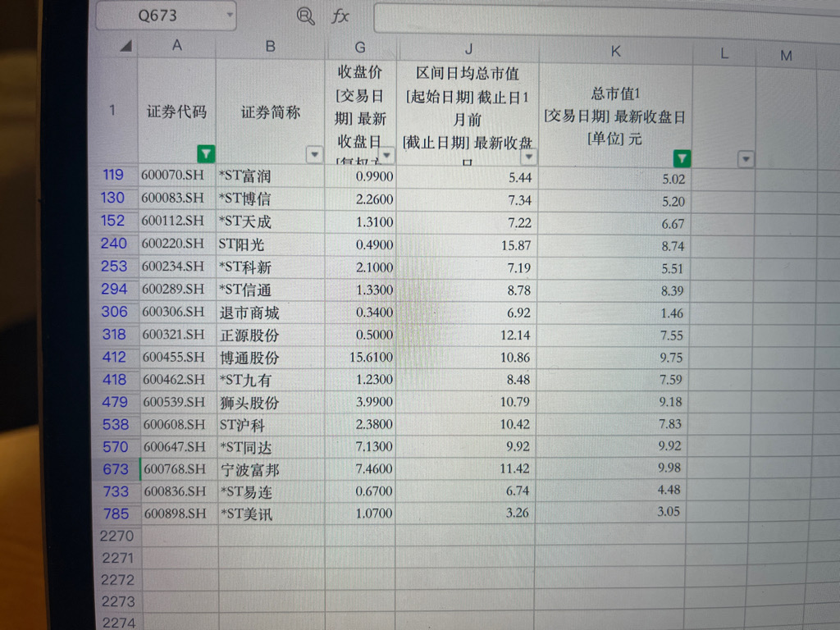The image size is (840, 630).
Task: Click cell *ST美讯
Action: point(272,514)
